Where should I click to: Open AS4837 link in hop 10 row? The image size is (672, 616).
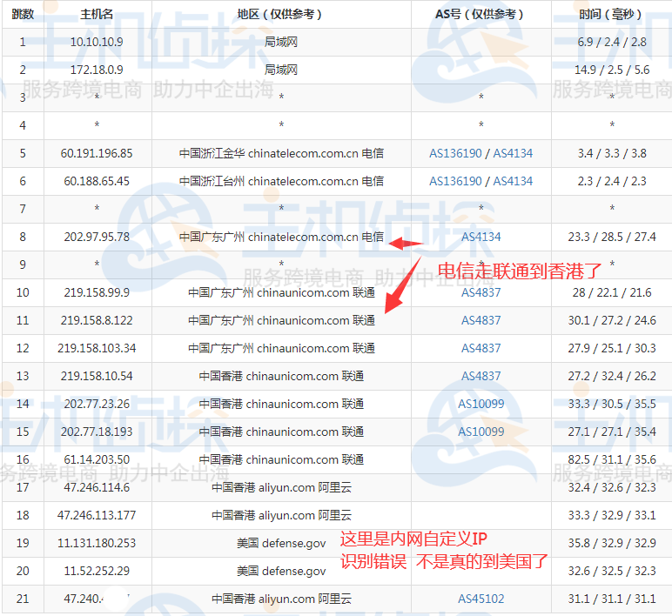(x=480, y=292)
